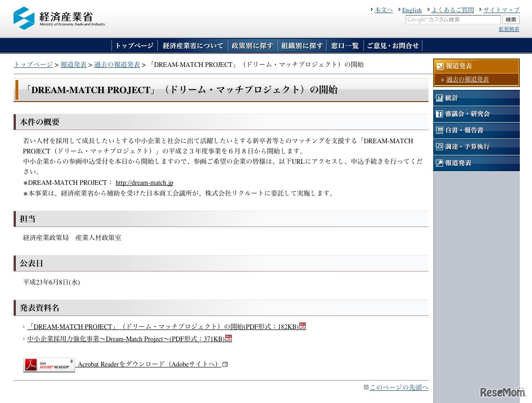Click the METI logo at top left
The width and height of the screenshot is (532, 403).
point(59,18)
